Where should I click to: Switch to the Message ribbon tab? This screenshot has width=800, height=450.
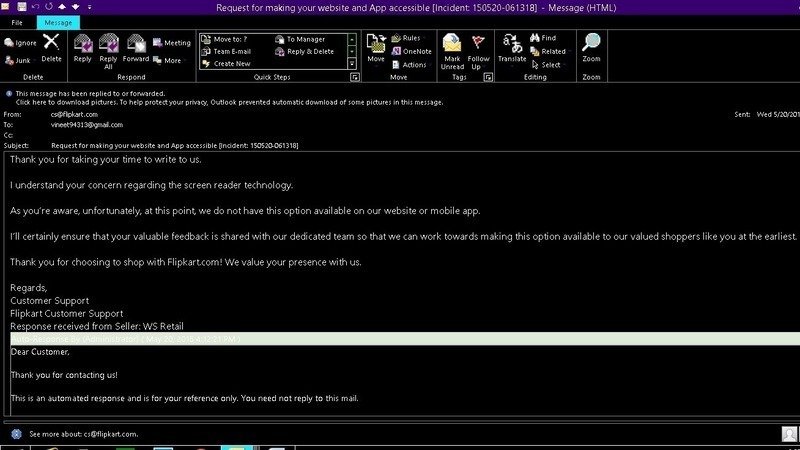(59, 22)
